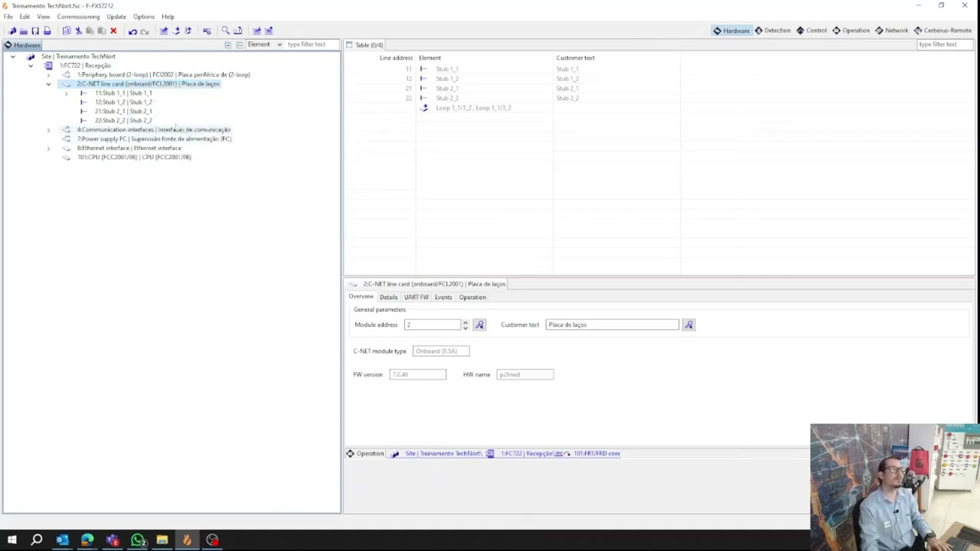Follow the 101:FRT/FRD core link
The height and width of the screenshot is (551, 980).
click(x=596, y=454)
